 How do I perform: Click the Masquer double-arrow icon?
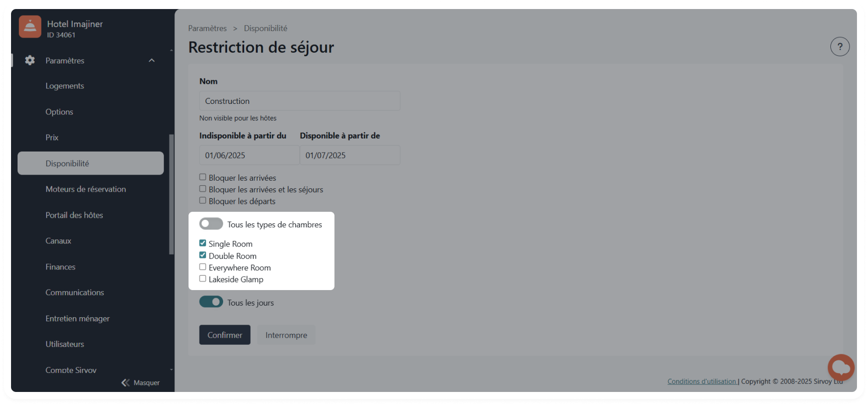[125, 382]
